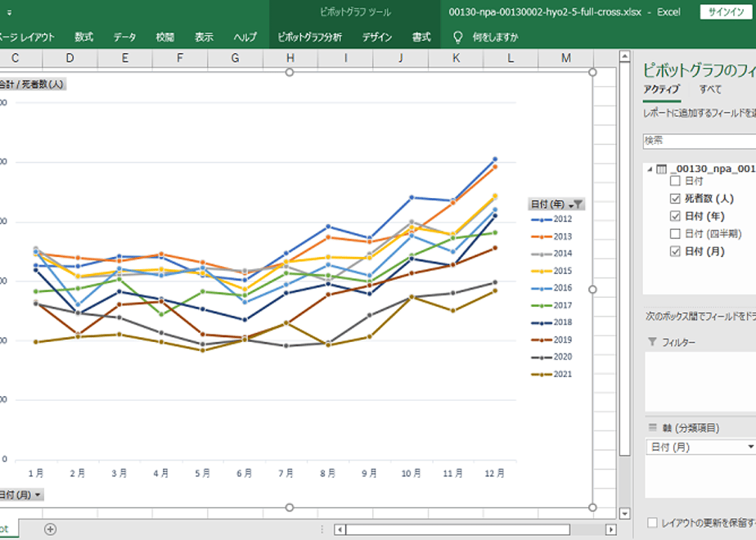
Task: Click the chart's top middle sizing handle
Action: tap(290, 72)
